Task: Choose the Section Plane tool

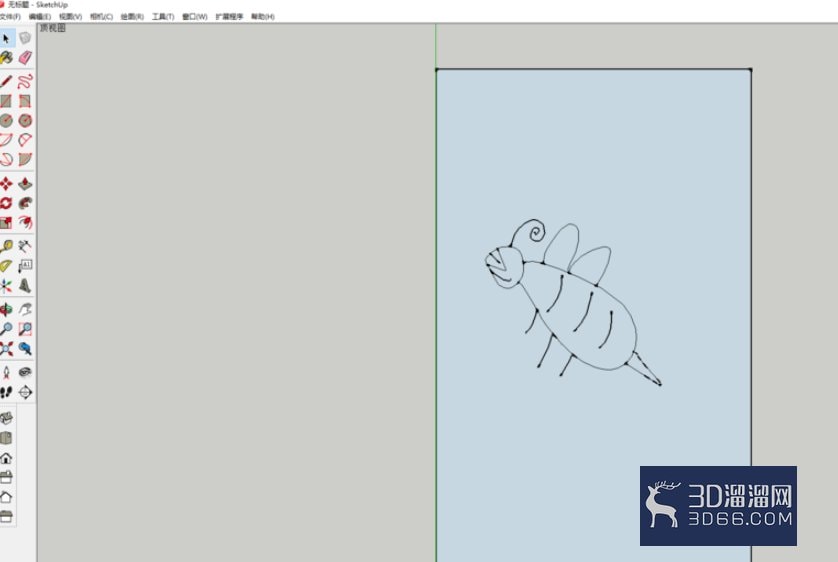Action: click(25, 392)
